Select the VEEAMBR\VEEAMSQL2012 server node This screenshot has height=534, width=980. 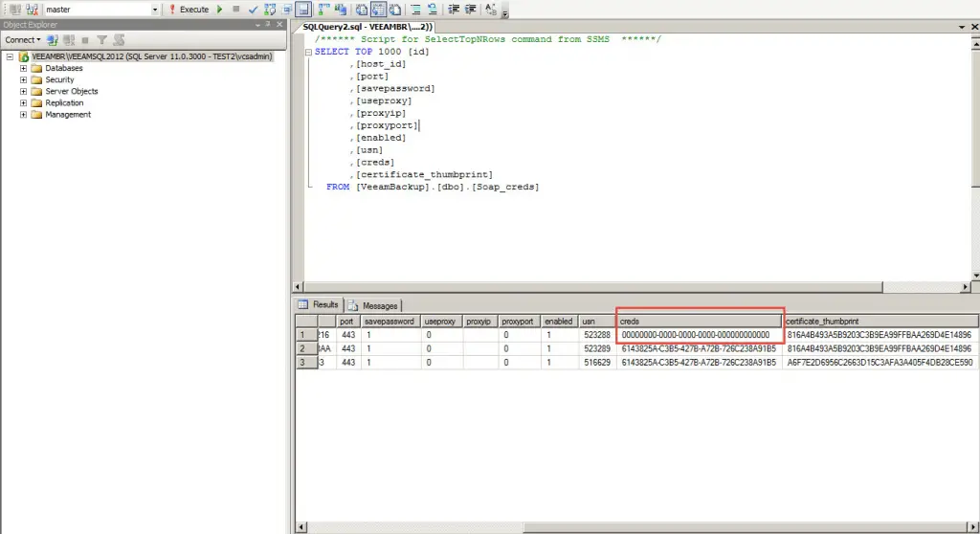pyautogui.click(x=152, y=56)
